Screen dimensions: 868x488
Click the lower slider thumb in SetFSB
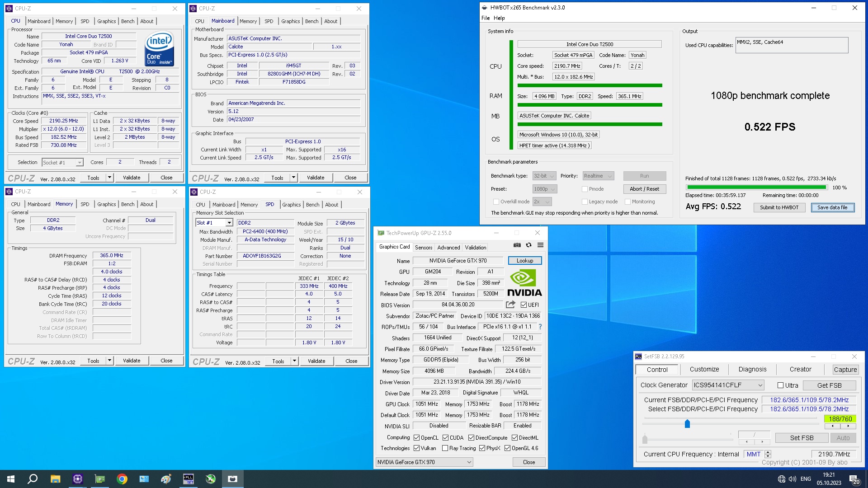pos(645,439)
